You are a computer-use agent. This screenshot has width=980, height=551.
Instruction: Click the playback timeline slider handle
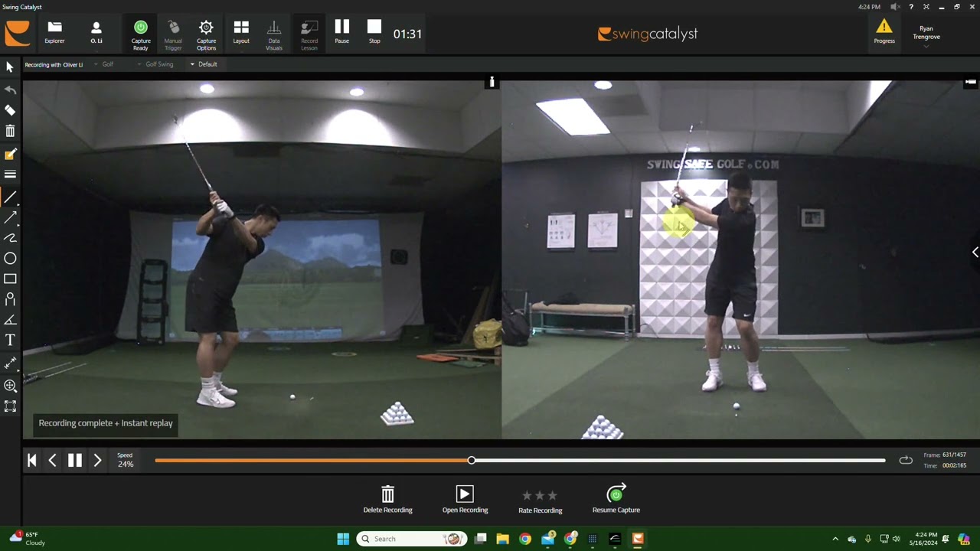pyautogui.click(x=472, y=460)
